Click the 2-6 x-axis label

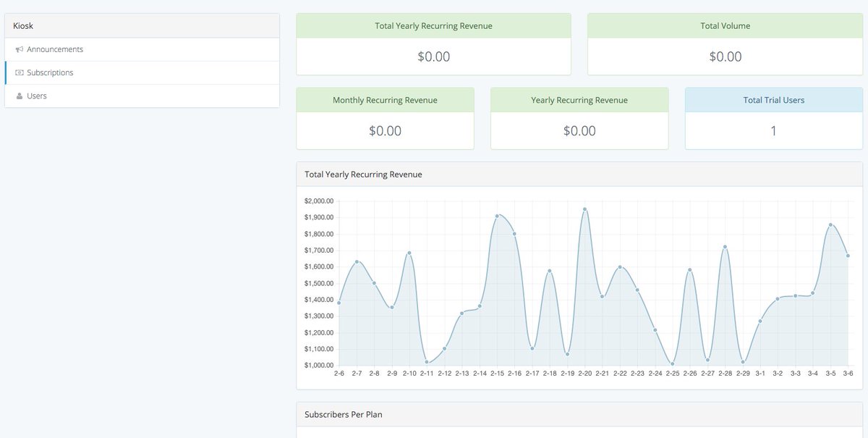339,374
